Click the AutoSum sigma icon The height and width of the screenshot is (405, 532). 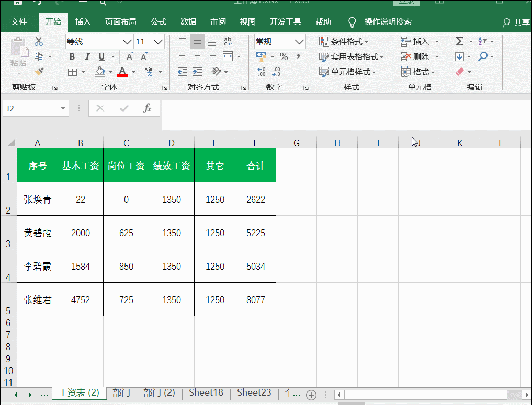click(x=459, y=42)
